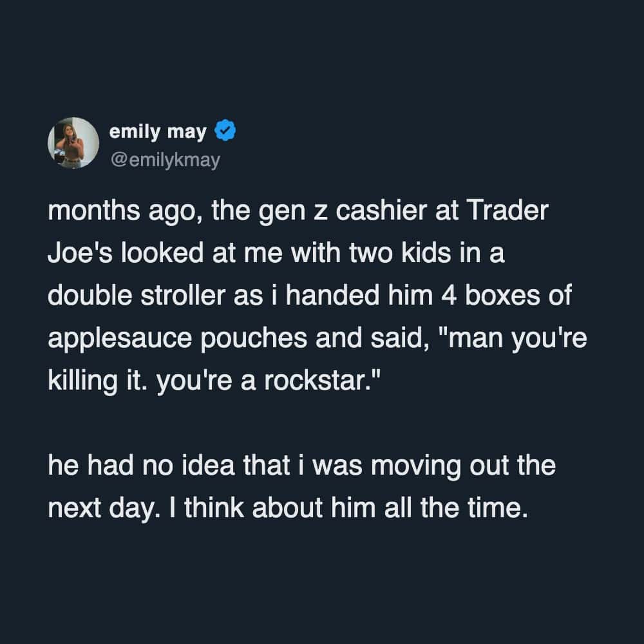
Task: Click the blue verified badge
Action: 223,132
